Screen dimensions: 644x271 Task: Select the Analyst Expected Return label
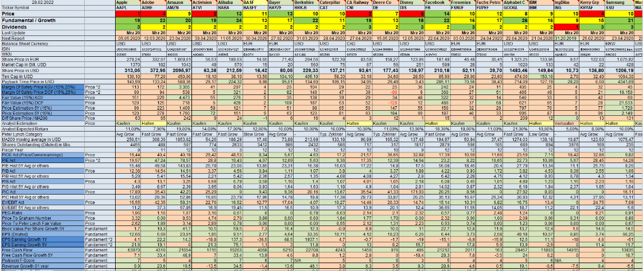click(x=42, y=129)
